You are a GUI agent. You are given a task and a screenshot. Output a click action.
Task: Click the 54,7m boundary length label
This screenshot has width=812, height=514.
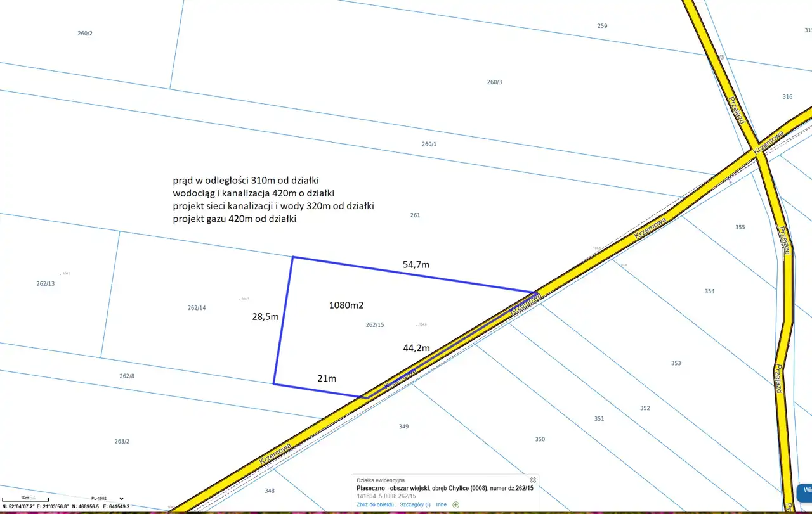(416, 264)
